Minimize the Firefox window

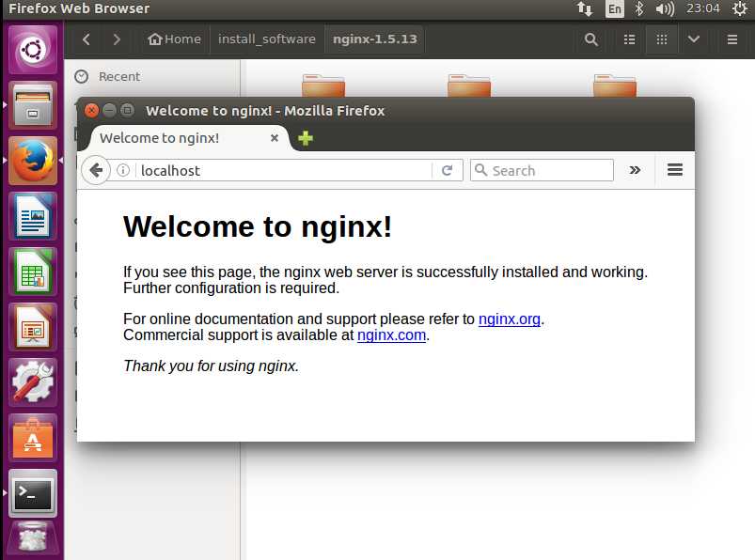[x=109, y=111]
